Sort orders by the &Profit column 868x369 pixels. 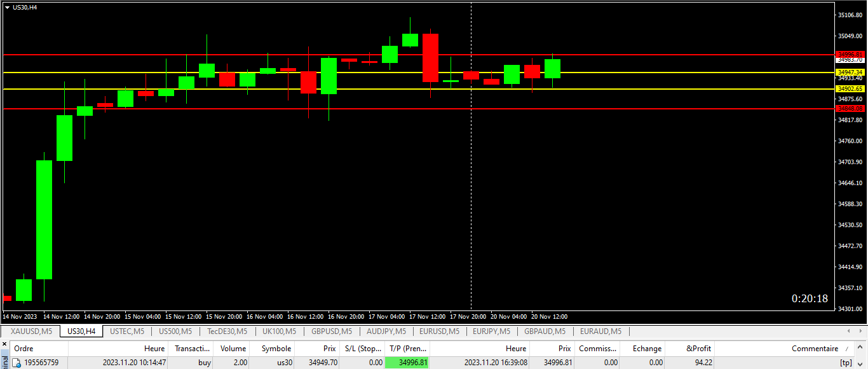699,349
